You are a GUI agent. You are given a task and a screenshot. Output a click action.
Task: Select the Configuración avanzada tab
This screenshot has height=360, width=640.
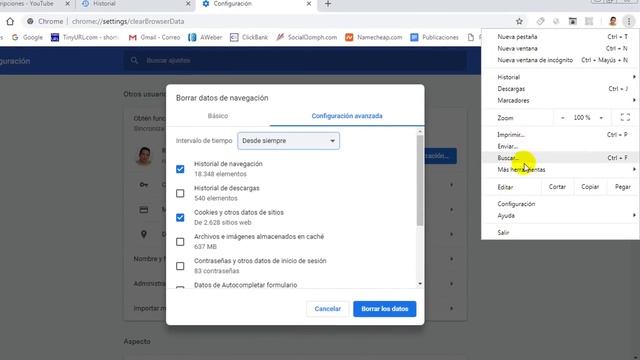coord(347,116)
